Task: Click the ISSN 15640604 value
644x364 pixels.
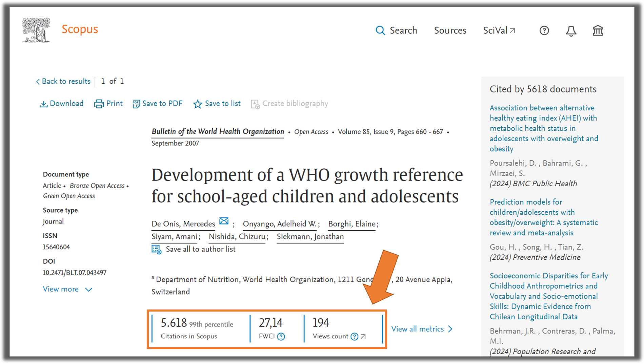Action: click(x=56, y=247)
